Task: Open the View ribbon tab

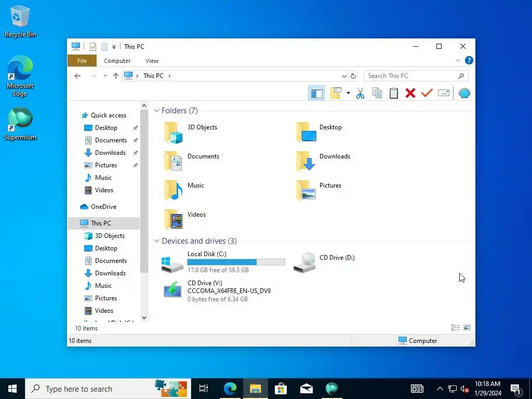Action: (152, 61)
